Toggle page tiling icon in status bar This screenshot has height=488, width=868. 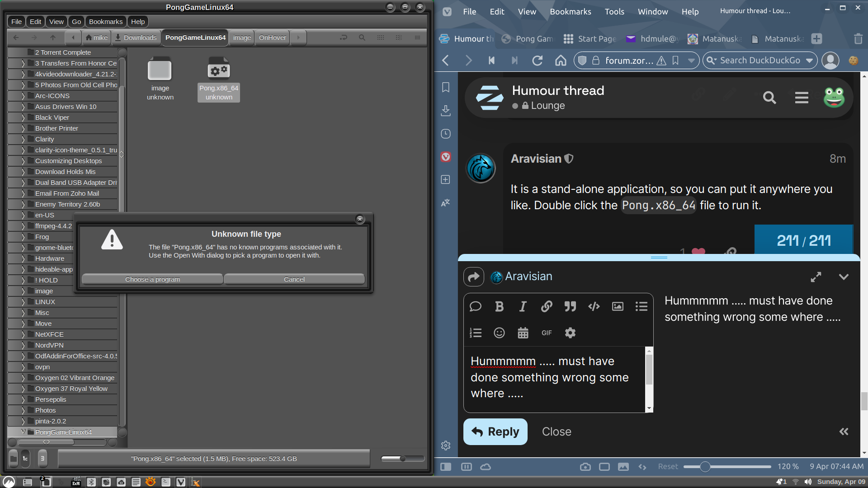pyautogui.click(x=604, y=467)
